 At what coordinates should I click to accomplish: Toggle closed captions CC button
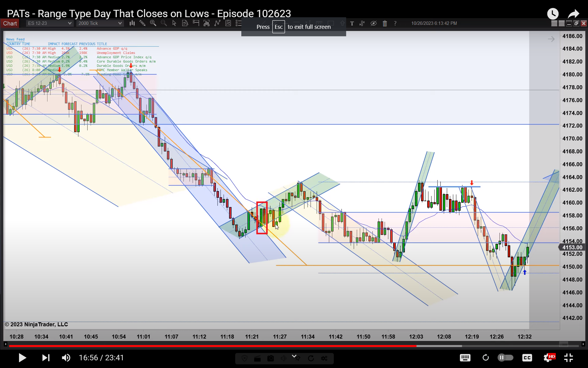(x=527, y=358)
